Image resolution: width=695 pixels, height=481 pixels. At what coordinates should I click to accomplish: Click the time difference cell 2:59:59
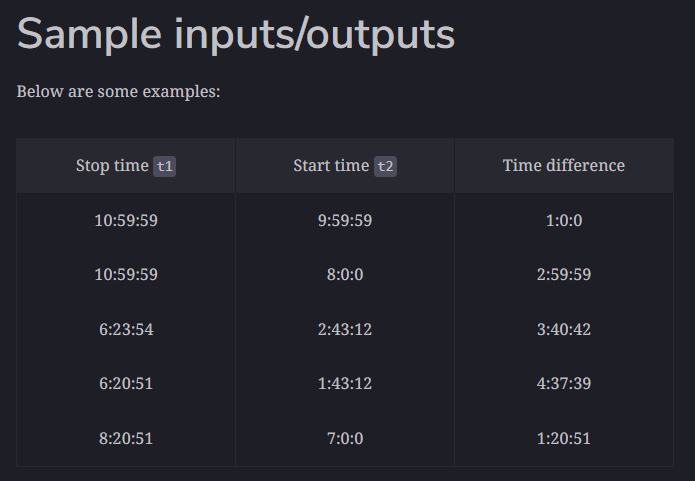(564, 274)
